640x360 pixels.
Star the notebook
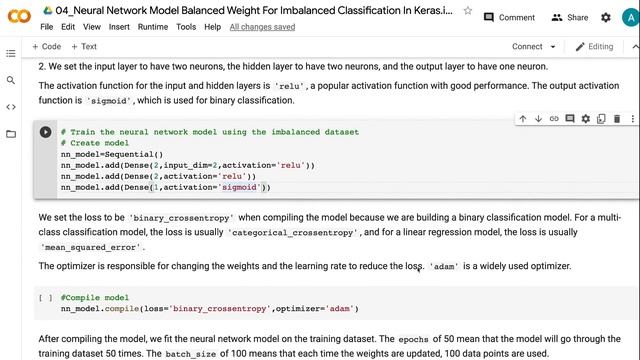[x=468, y=11]
